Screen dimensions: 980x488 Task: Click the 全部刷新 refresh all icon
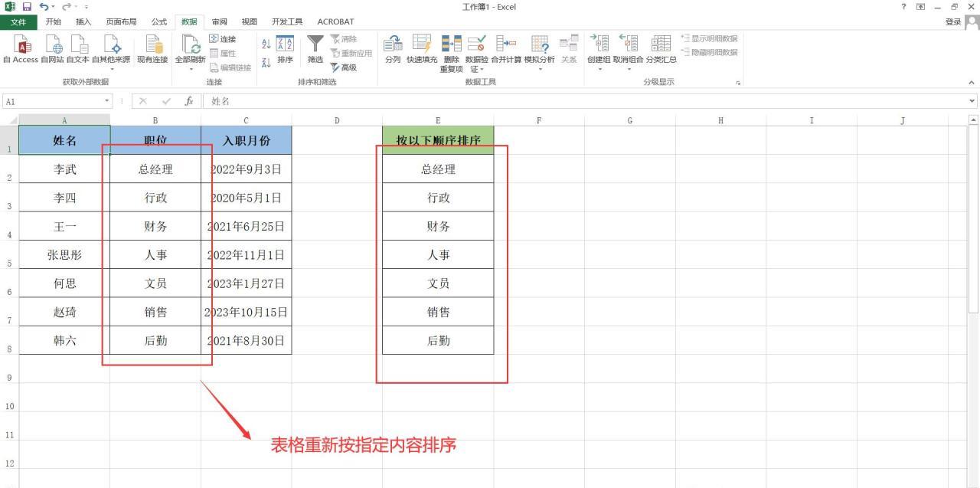click(190, 46)
